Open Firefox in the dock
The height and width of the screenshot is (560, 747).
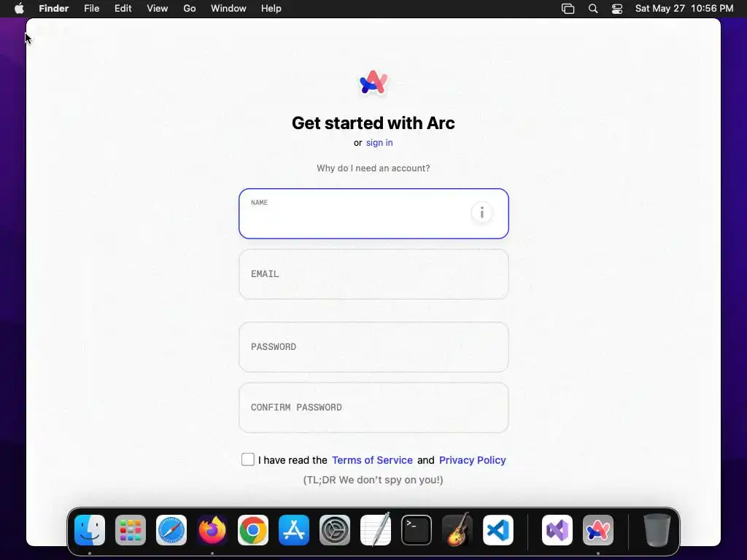(212, 530)
